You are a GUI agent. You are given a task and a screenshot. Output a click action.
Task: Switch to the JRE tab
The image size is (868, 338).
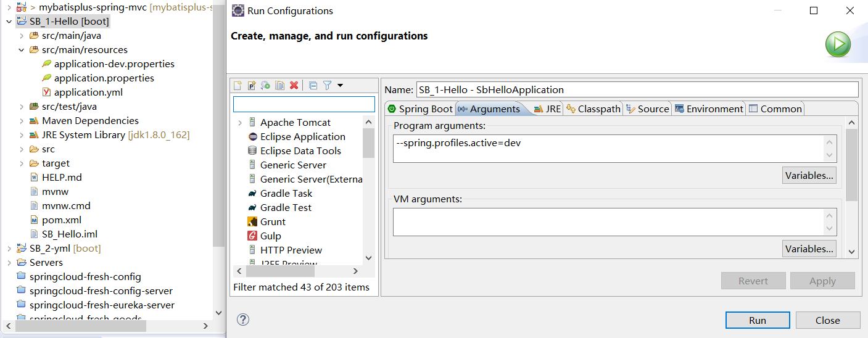point(547,109)
